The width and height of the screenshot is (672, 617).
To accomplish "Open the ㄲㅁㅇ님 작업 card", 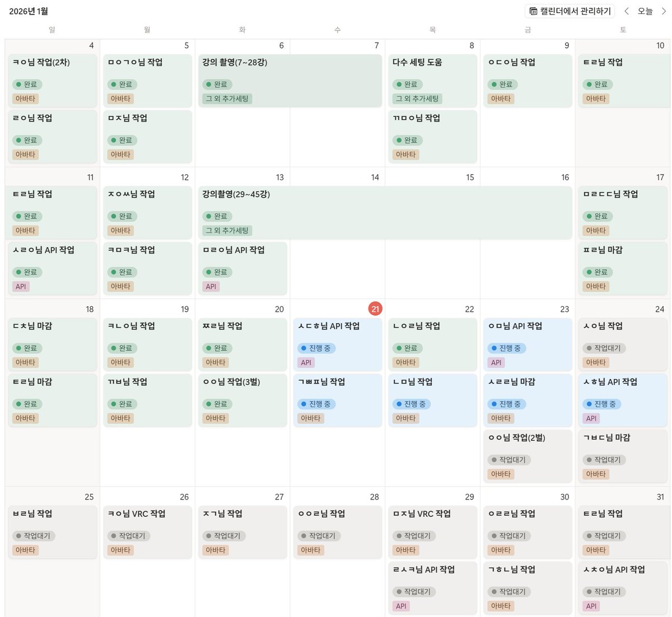I will 432,137.
